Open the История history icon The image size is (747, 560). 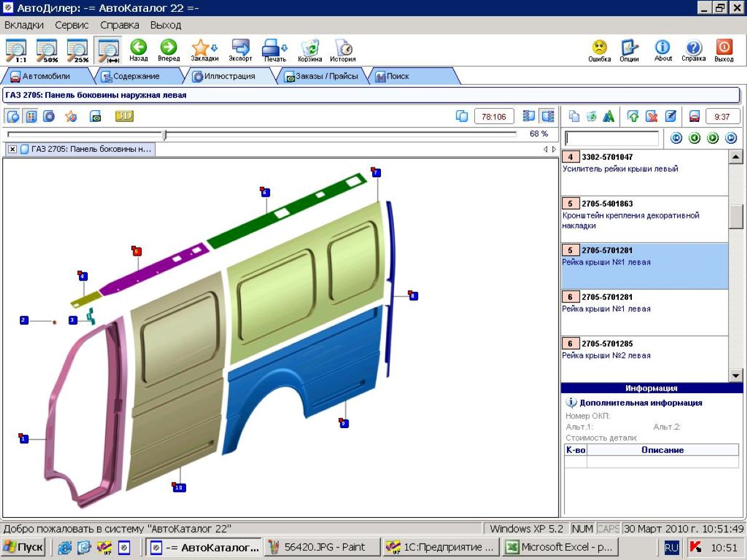(343, 50)
